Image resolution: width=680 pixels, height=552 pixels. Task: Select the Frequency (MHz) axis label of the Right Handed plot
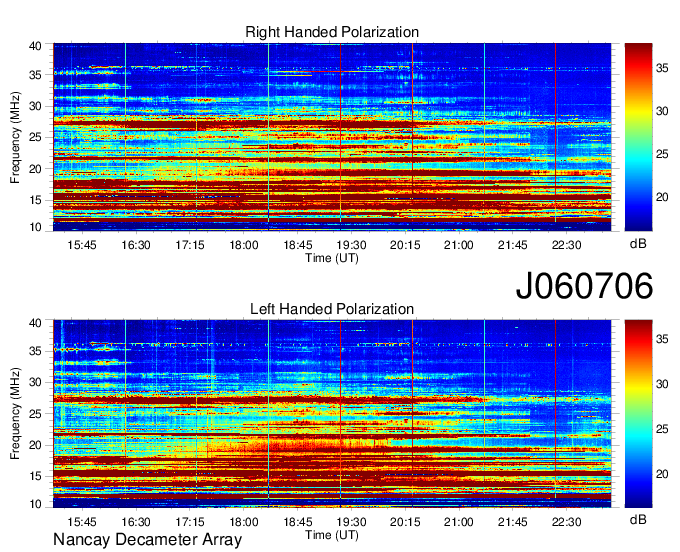click(15, 137)
